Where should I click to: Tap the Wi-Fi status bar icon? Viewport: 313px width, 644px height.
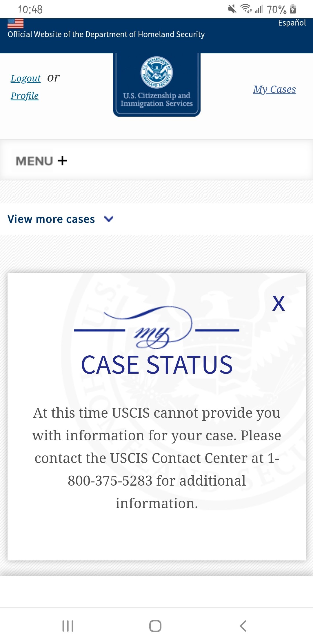pyautogui.click(x=246, y=9)
